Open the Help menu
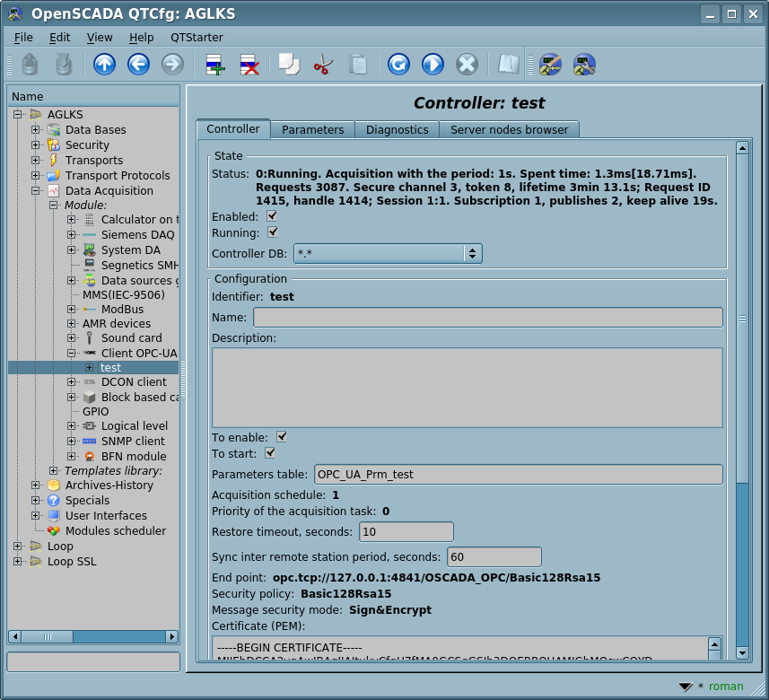Screen dimensions: 769x700 (141, 38)
